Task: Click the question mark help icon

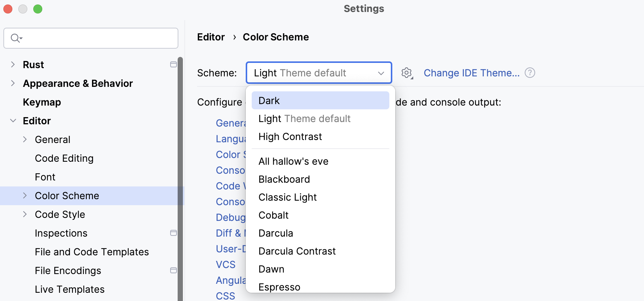Action: pyautogui.click(x=530, y=73)
